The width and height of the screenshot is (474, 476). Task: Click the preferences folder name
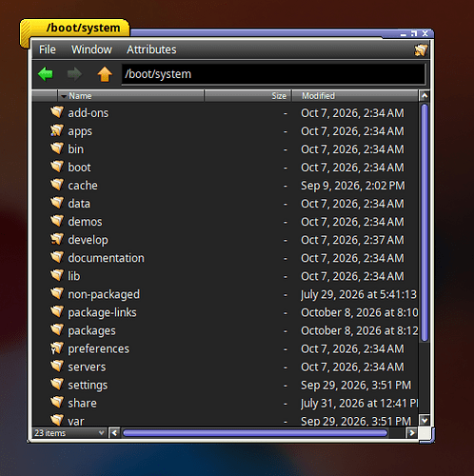point(98,349)
